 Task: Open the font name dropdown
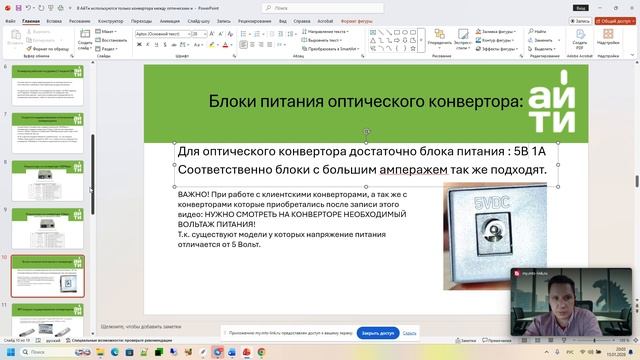[189, 34]
